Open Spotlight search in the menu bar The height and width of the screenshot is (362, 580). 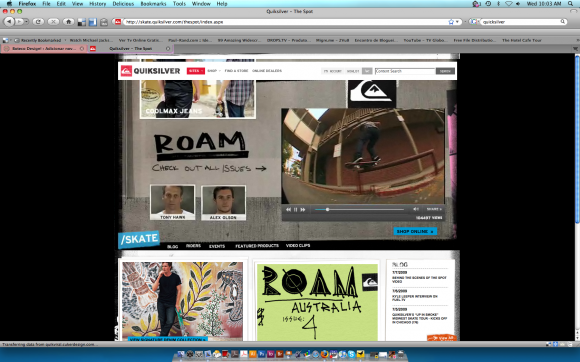pos(571,4)
